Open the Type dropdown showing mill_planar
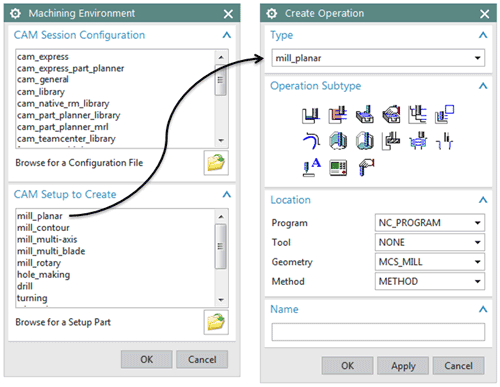This screenshot has width=500, height=387. [378, 58]
